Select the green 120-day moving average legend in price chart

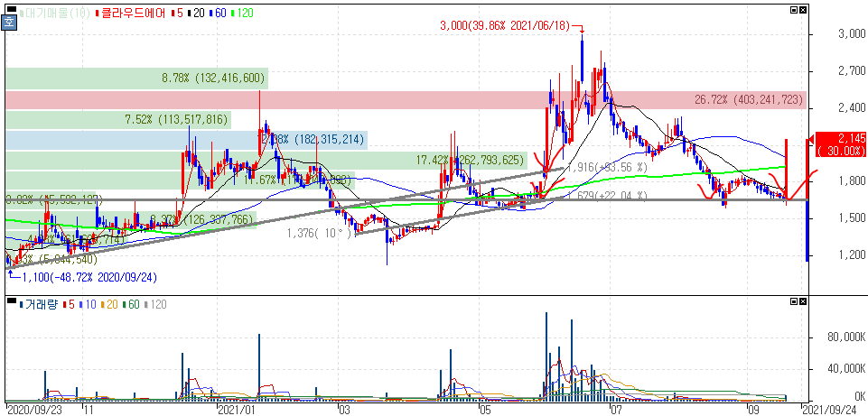241,13
